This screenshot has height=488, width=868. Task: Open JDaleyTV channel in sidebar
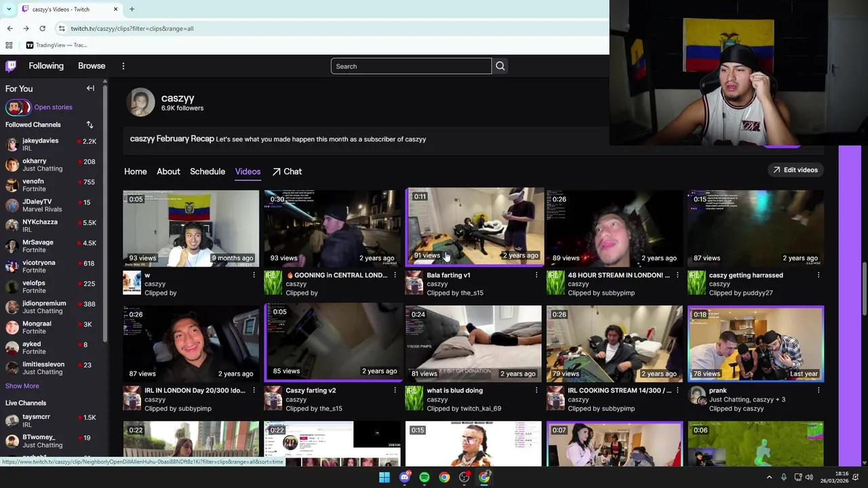(52, 205)
